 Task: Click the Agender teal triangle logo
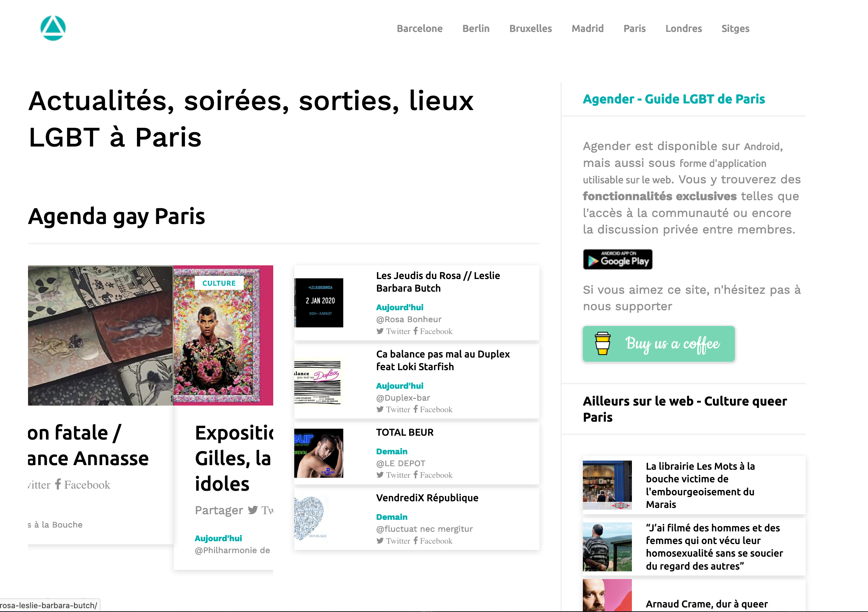(53, 28)
